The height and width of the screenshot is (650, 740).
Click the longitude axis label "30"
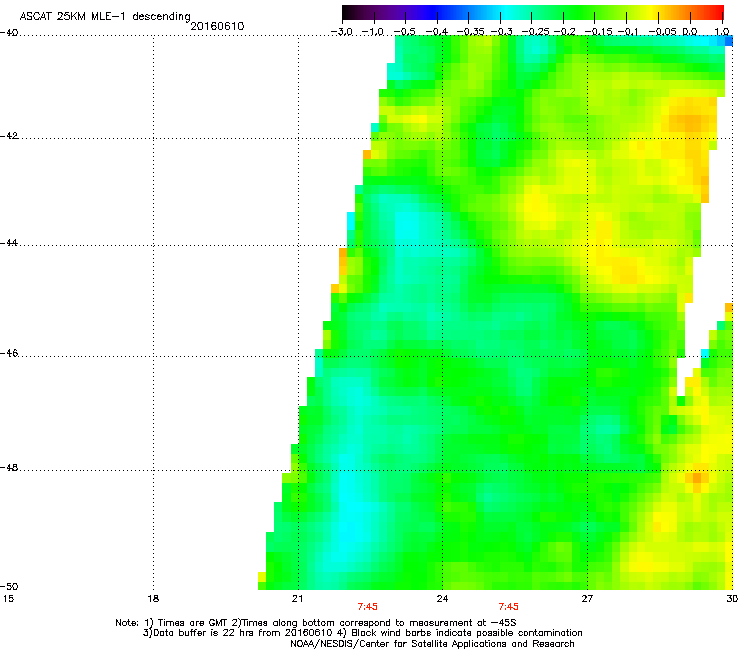click(x=732, y=599)
